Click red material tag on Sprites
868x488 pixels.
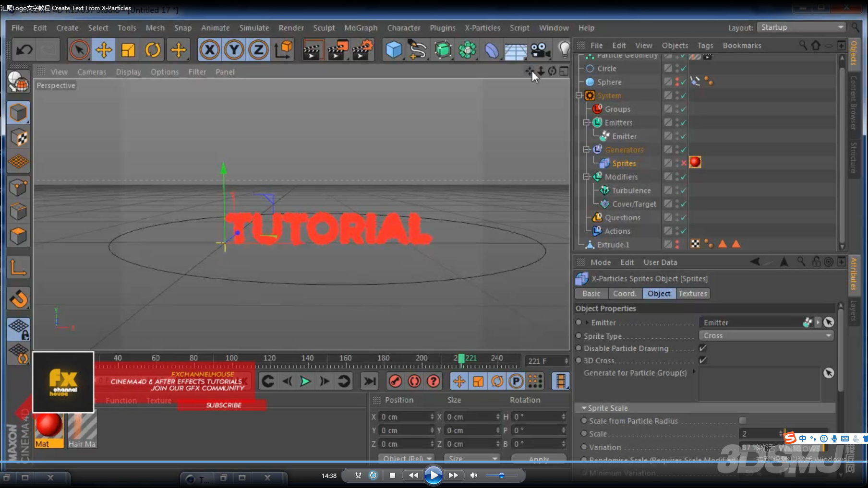tap(695, 162)
